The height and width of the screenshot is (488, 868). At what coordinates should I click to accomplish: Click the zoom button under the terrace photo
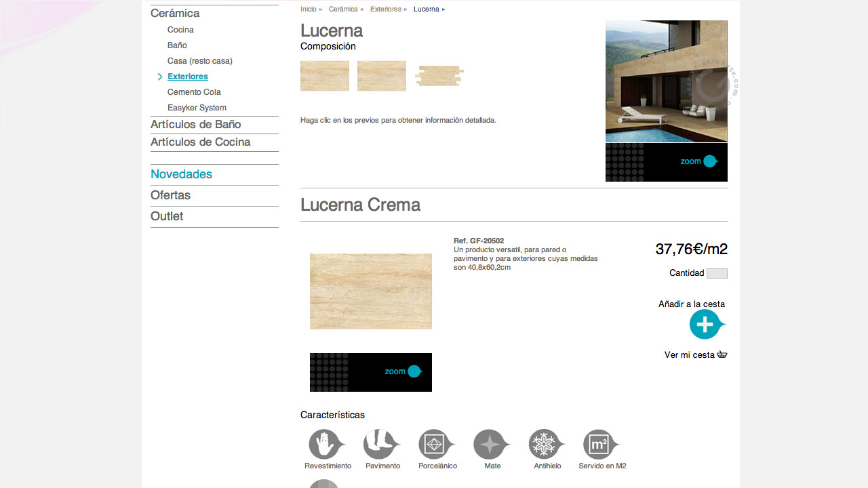coord(699,161)
